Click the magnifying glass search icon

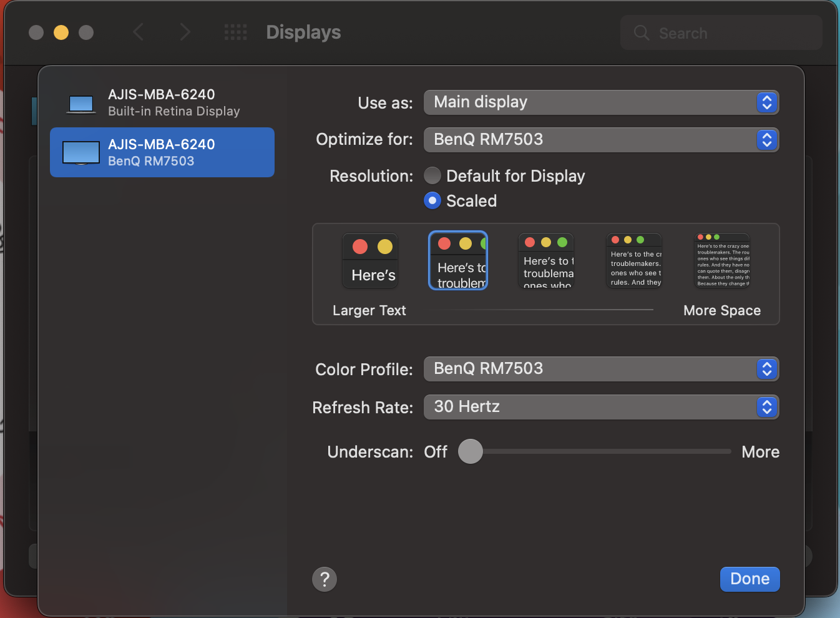[x=642, y=33]
